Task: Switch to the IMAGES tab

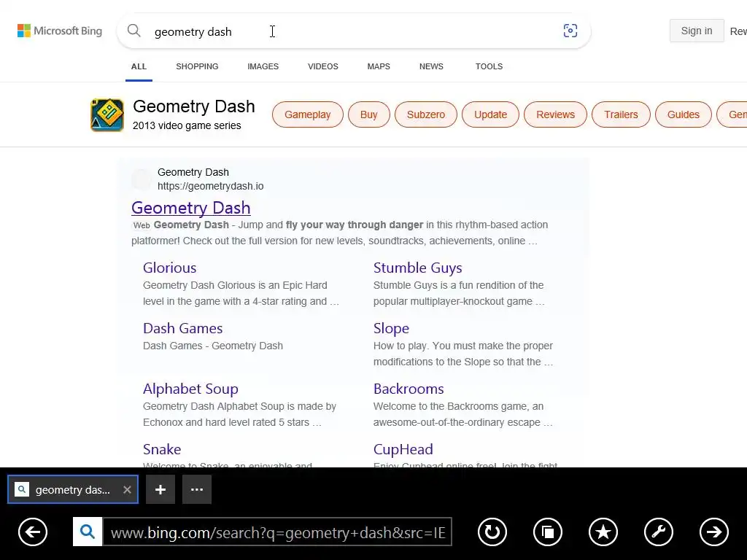Action: tap(263, 66)
